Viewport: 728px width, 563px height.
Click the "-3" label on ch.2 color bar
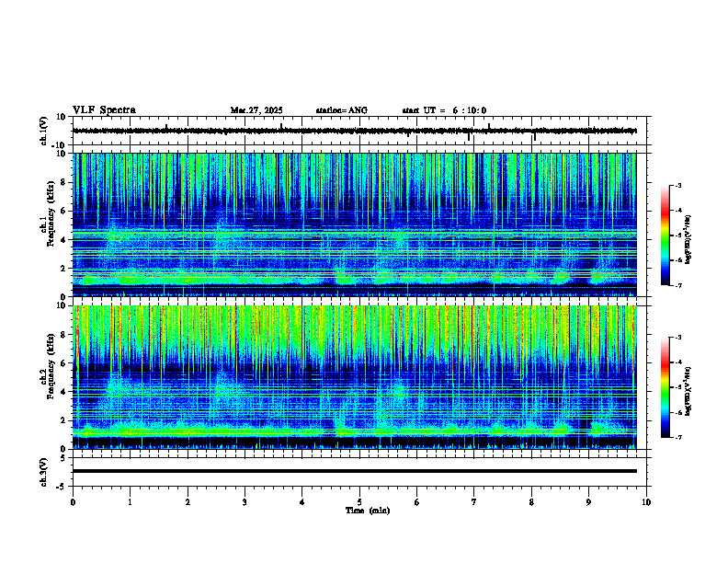click(678, 338)
